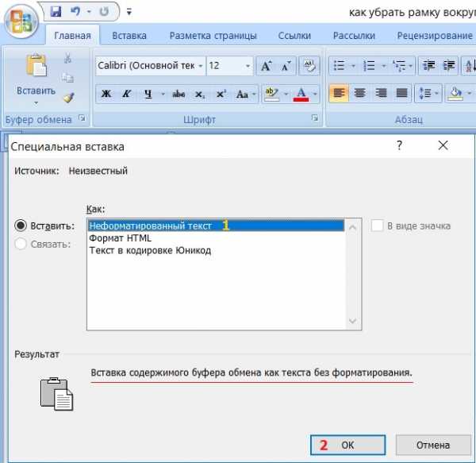This screenshot has height=463, width=476.
Task: Apply superscript formatting
Action: click(x=221, y=94)
